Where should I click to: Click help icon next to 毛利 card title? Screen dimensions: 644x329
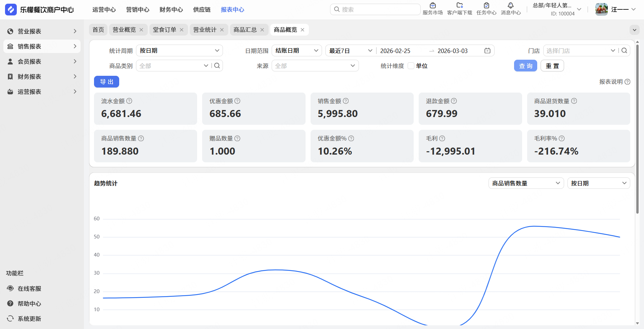pos(442,139)
